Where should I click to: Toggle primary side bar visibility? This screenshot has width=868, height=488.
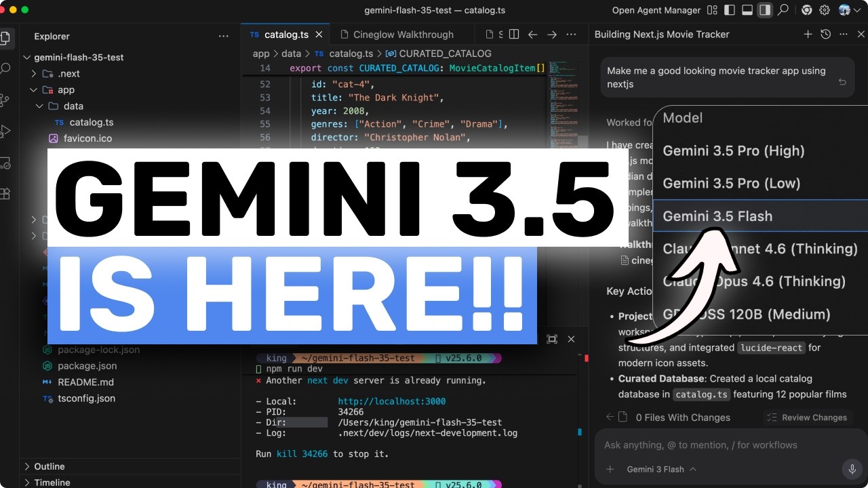tap(730, 10)
